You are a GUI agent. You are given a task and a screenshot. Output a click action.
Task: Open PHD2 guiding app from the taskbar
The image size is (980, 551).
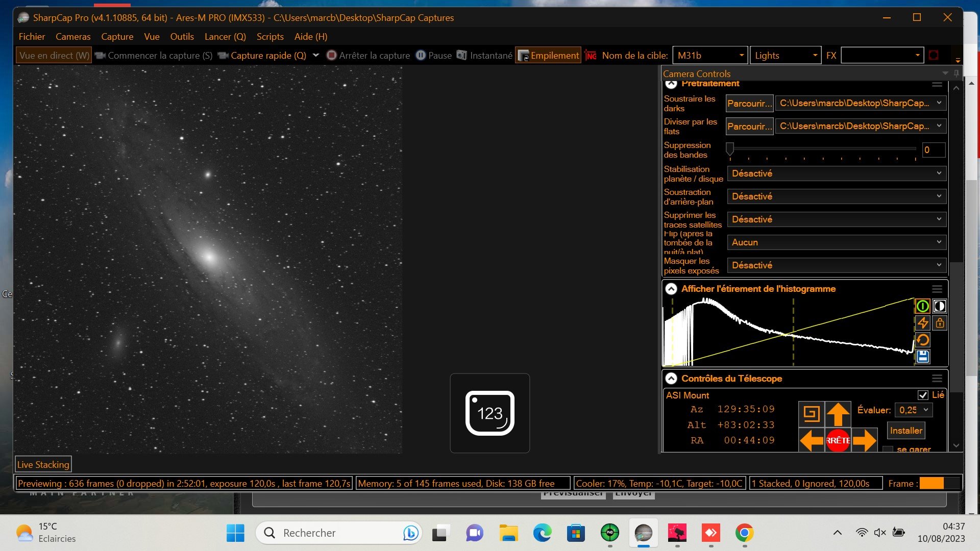pyautogui.click(x=610, y=533)
